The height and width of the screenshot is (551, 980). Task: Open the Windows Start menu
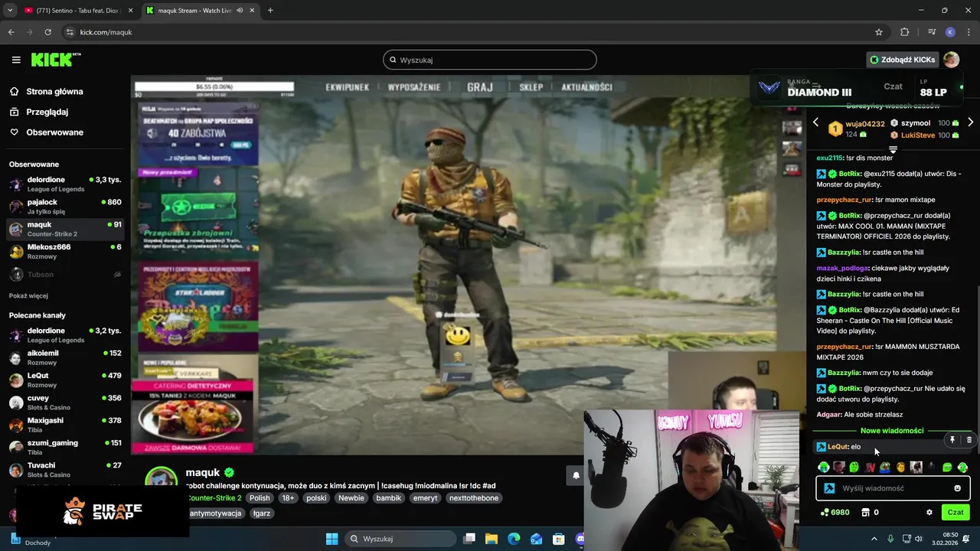pyautogui.click(x=332, y=539)
